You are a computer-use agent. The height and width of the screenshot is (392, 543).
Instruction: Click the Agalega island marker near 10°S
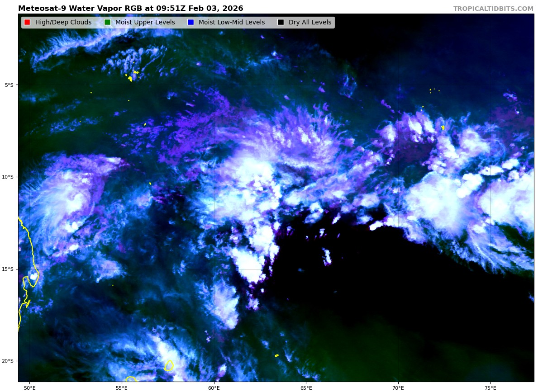coord(150,183)
